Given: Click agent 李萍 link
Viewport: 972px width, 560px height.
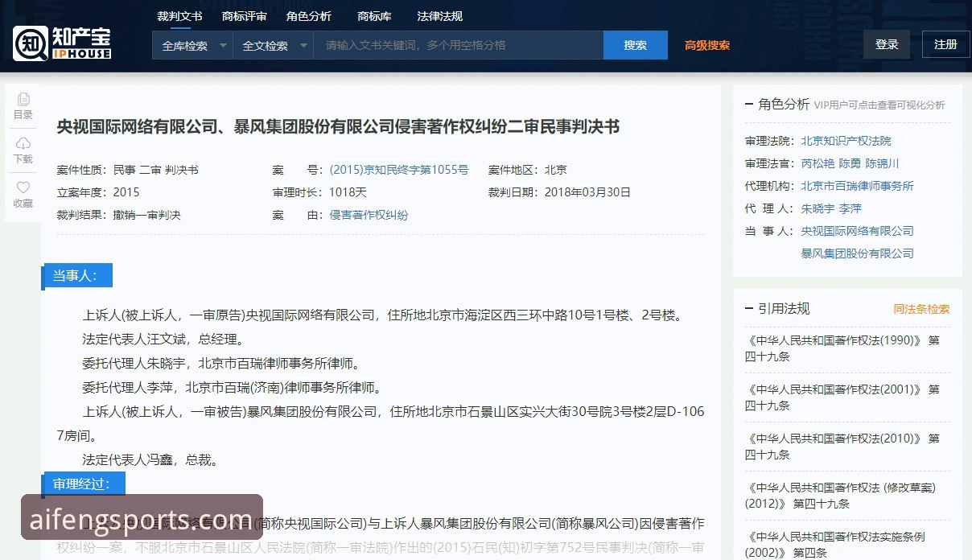Looking at the screenshot, I should [x=850, y=208].
